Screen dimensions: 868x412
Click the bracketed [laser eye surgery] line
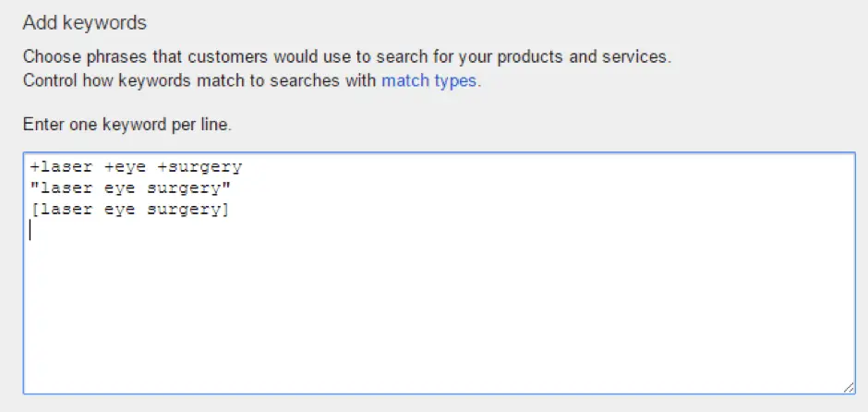pos(130,210)
